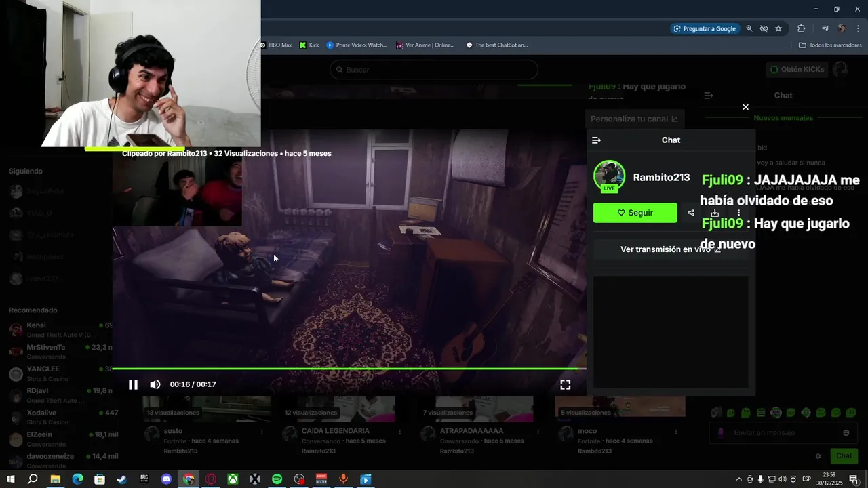Open the moco clip title
The height and width of the screenshot is (488, 868).
coord(587,431)
